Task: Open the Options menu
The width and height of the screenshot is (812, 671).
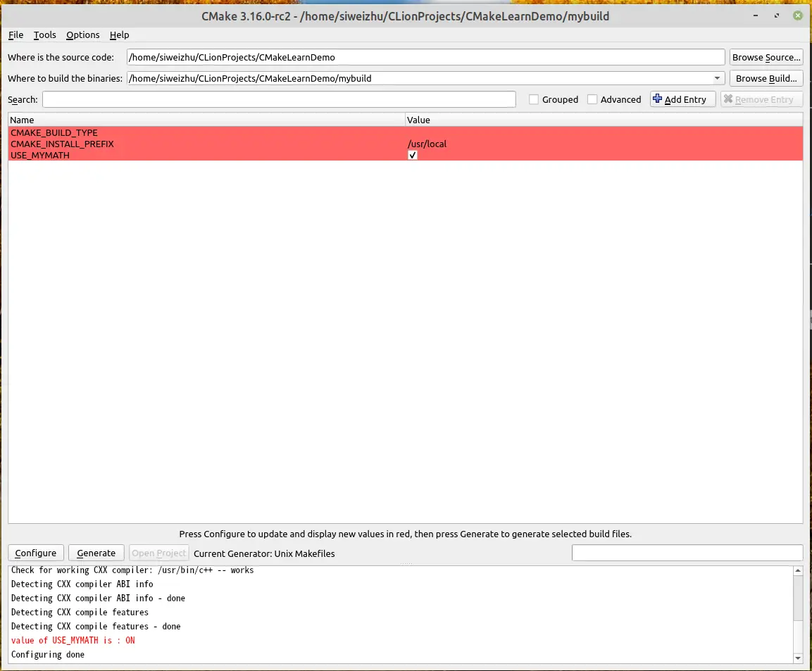Action: click(x=83, y=35)
